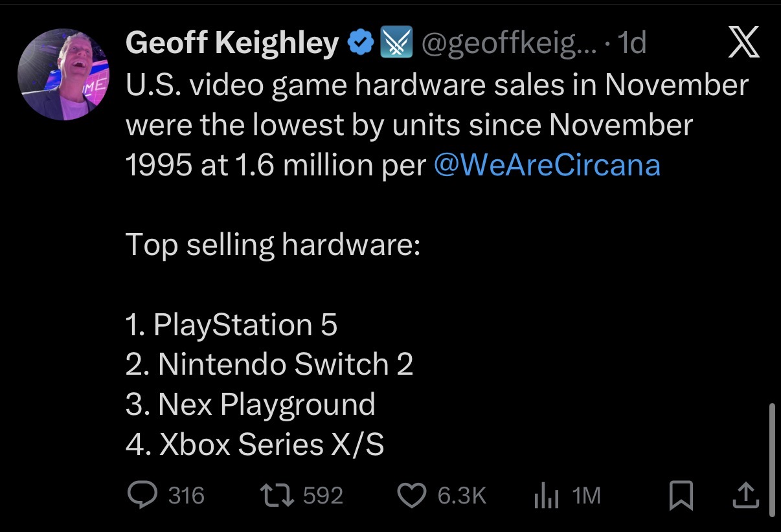Click the Geoff Keighley display name

click(x=232, y=43)
